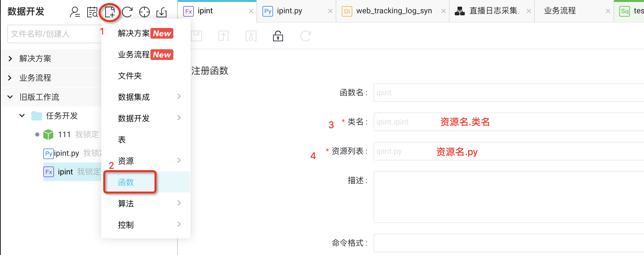
Task: Click the Sq icon on tes tab
Action: point(625,11)
